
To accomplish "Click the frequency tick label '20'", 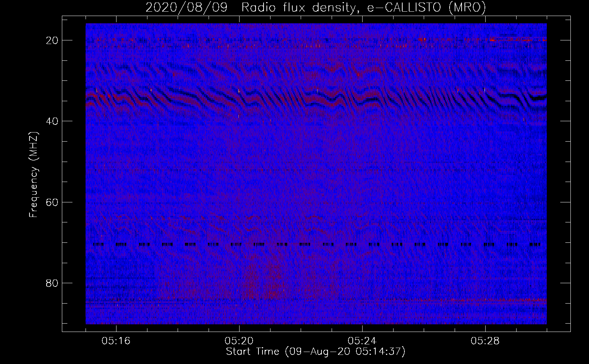I will click(x=52, y=40).
